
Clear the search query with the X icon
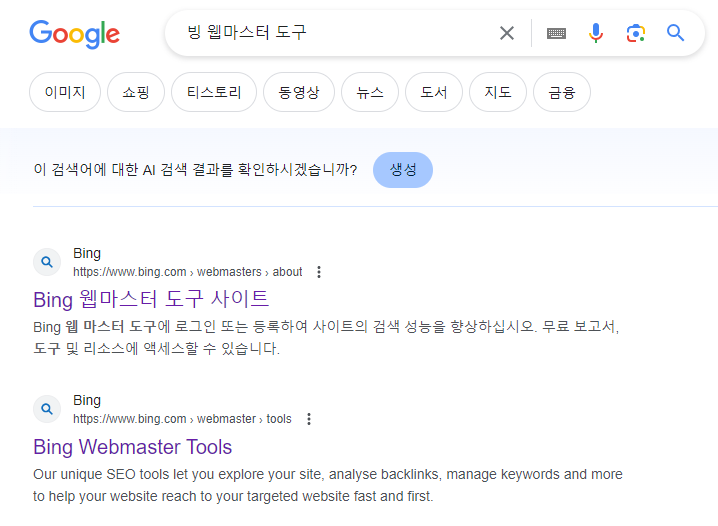[506, 33]
